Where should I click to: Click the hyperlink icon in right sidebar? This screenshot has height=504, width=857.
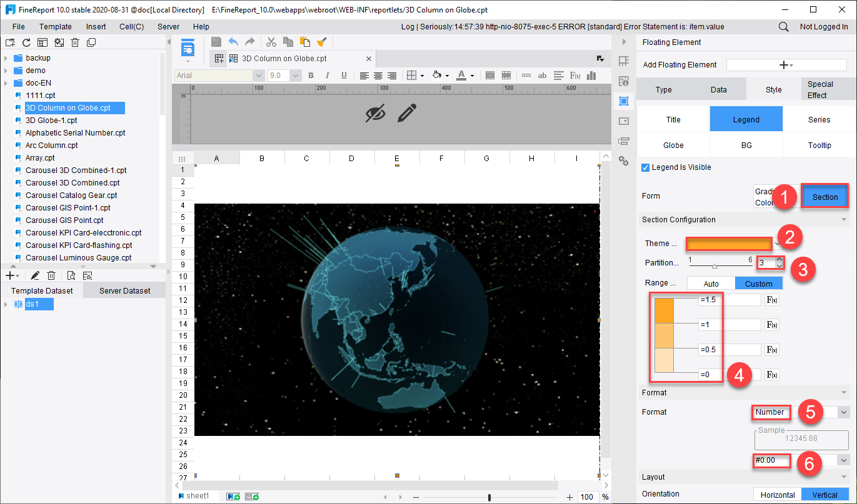point(623,161)
